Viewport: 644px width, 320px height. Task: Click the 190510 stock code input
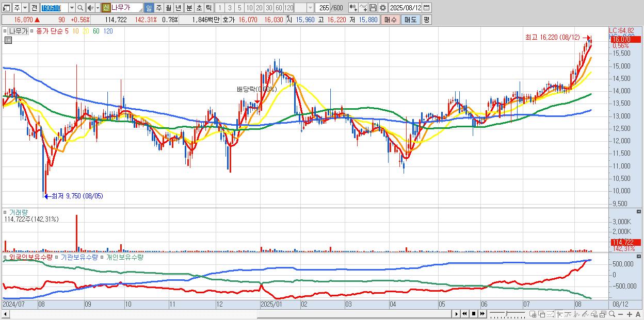click(x=55, y=8)
